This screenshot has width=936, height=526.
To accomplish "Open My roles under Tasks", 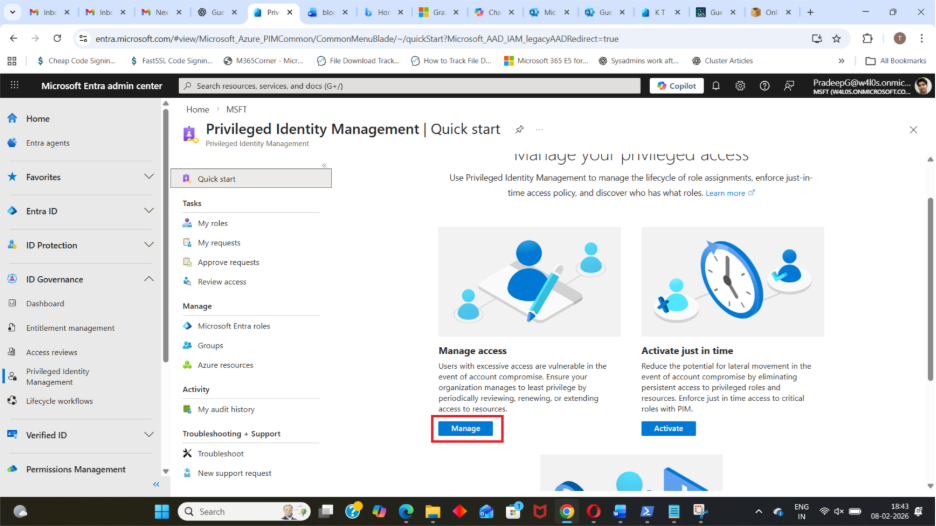I will [x=212, y=223].
